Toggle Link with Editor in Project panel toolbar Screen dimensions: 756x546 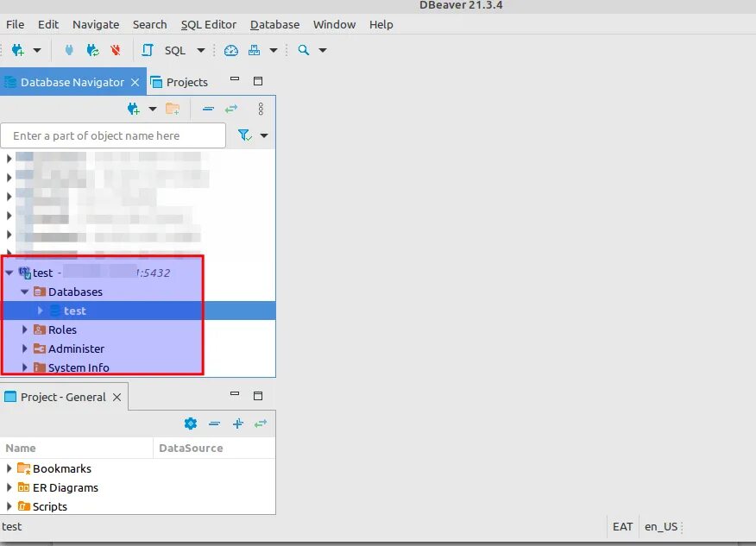pos(261,424)
